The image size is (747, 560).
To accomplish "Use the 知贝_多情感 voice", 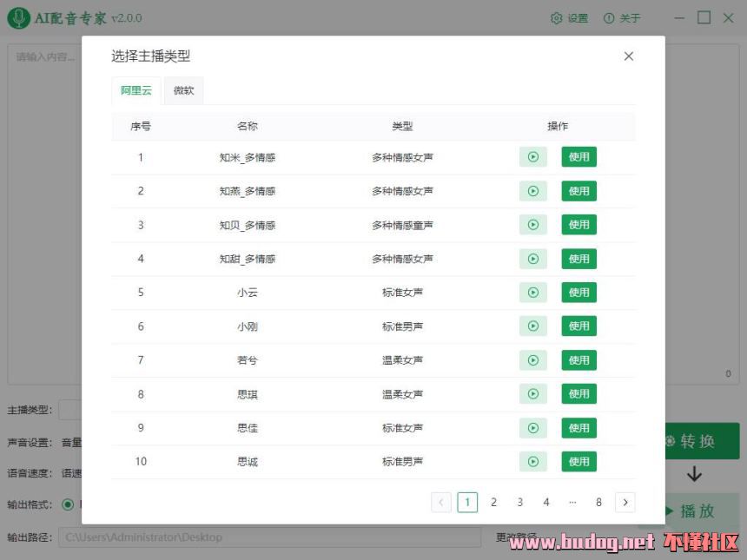I will (578, 225).
